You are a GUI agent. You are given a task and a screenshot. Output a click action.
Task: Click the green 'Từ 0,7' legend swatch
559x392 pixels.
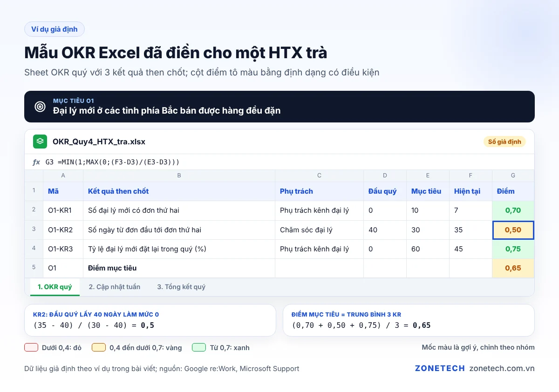coord(199,347)
